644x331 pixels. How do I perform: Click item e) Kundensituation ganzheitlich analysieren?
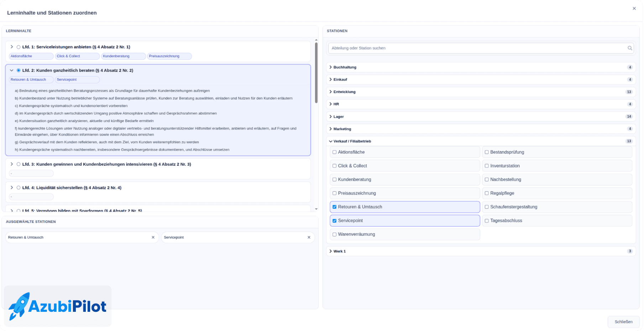tap(84, 121)
